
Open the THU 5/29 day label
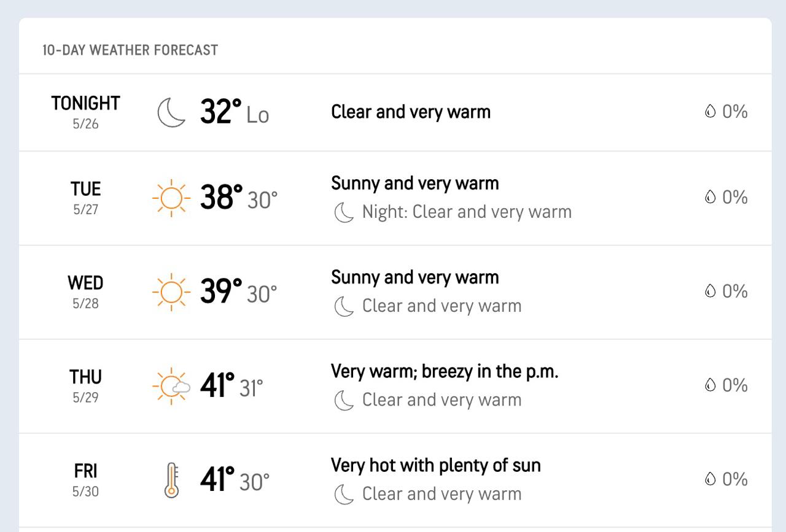[85, 385]
